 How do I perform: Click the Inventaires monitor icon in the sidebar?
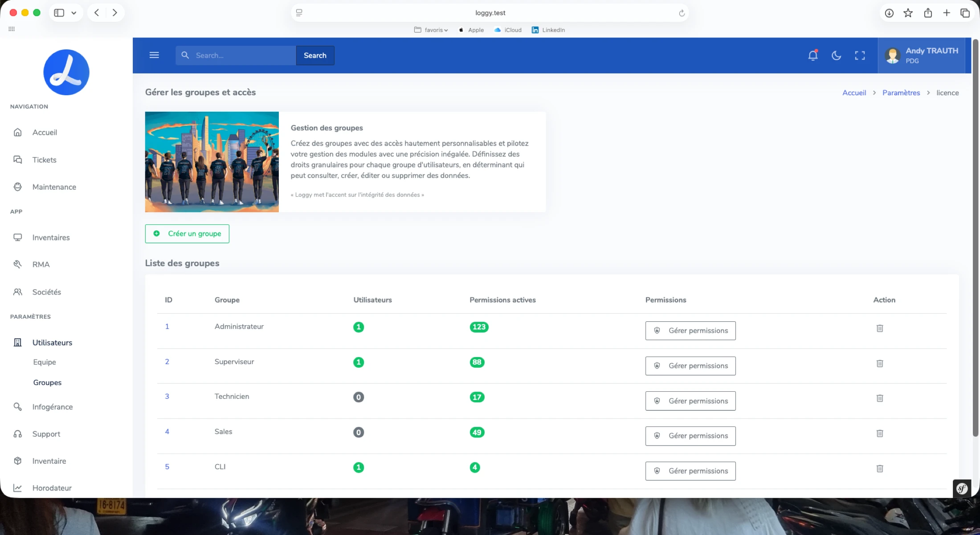click(17, 237)
